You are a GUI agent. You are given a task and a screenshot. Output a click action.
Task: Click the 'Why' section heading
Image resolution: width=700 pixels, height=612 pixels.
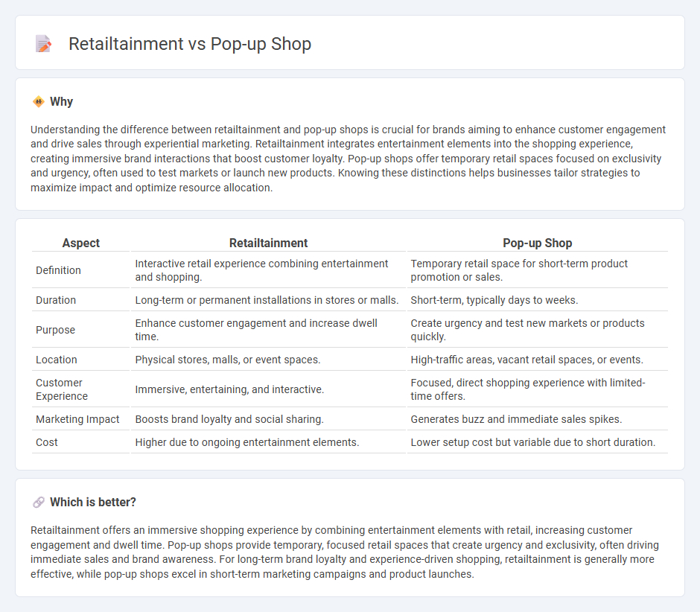tap(62, 102)
